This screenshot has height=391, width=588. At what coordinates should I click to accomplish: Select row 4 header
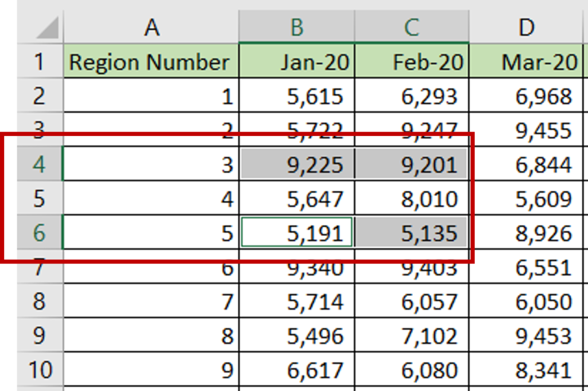pos(40,164)
